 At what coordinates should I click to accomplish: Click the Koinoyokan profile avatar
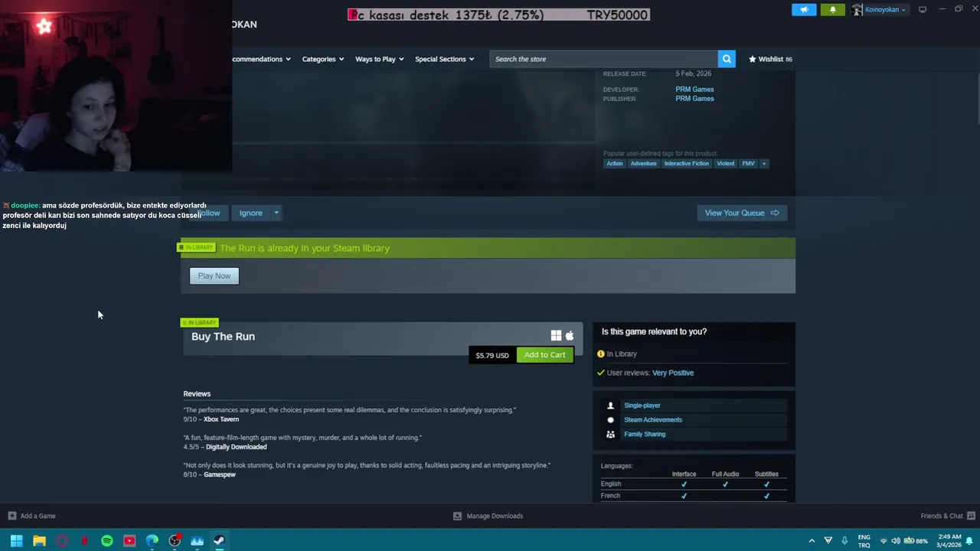point(857,10)
